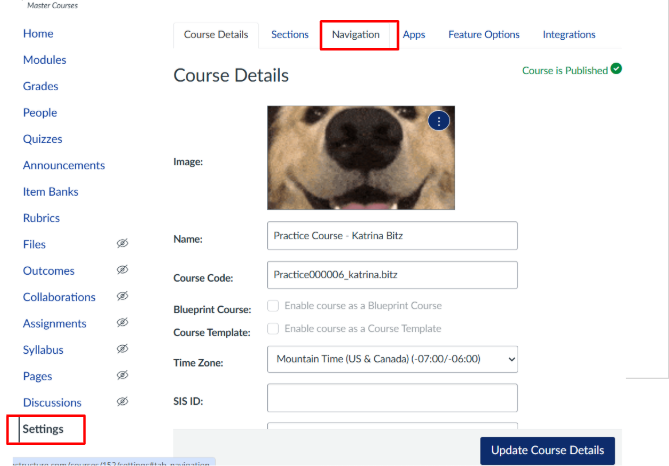Click the Course Code input field
This screenshot has width=669, height=466.
(392, 275)
